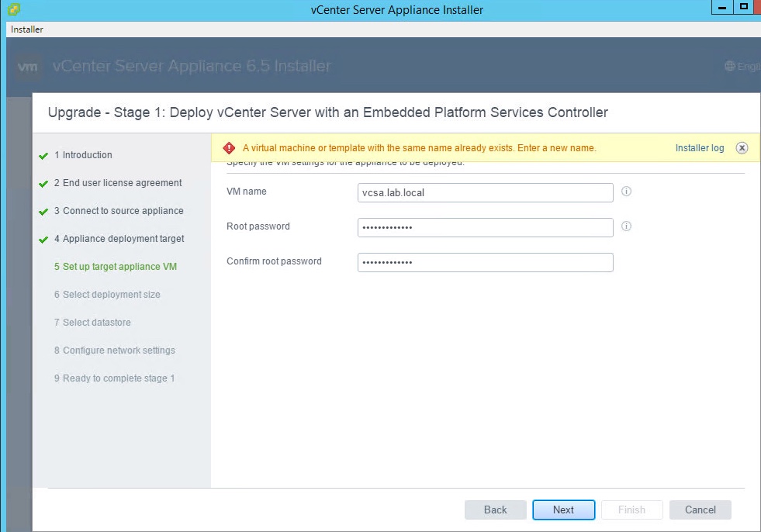The image size is (761, 532).
Task: Jump to End user license agreement step
Action: tap(122, 183)
